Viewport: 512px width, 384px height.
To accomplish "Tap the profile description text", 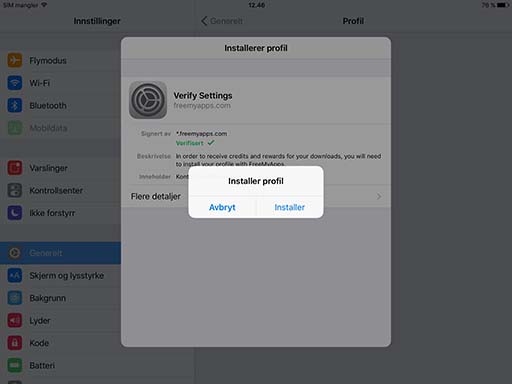I will (x=278, y=160).
